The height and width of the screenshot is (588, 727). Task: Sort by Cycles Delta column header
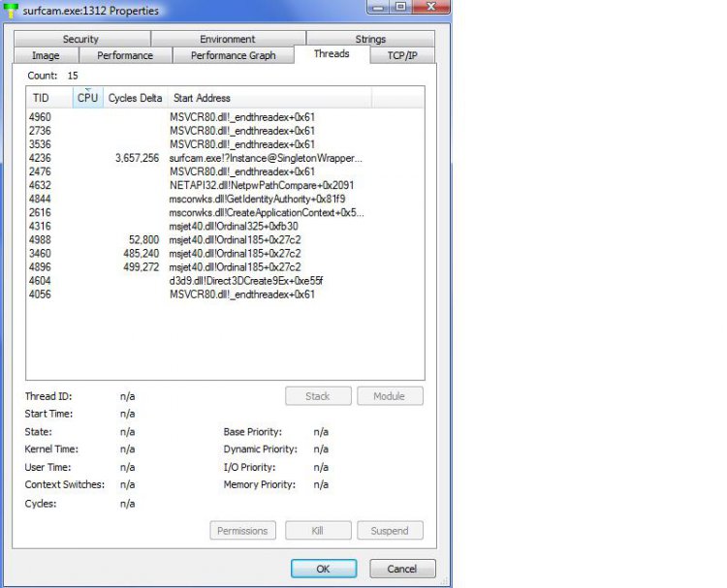pos(135,98)
